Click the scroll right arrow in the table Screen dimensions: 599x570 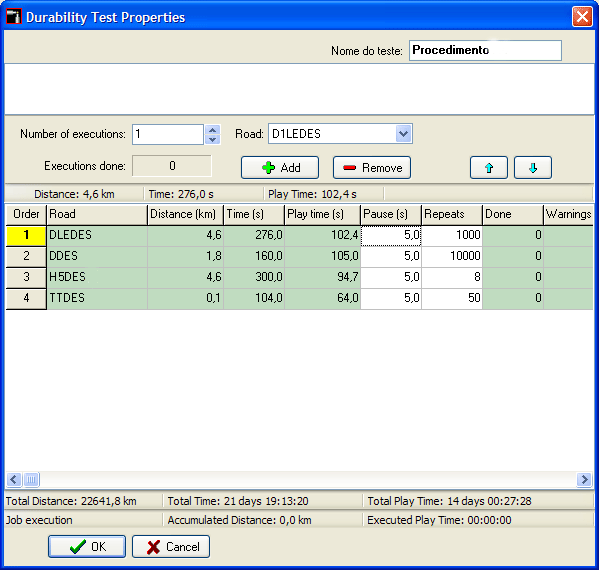(584, 479)
